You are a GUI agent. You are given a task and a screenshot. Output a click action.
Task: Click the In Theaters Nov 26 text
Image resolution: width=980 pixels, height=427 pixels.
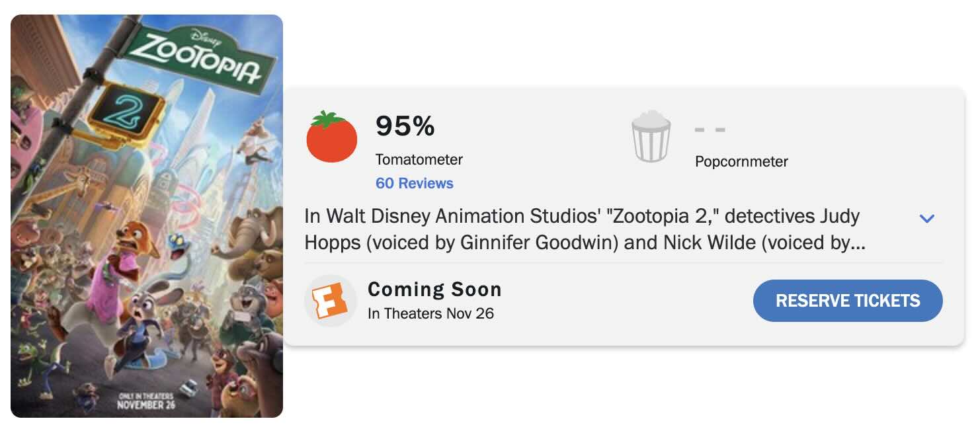point(430,313)
